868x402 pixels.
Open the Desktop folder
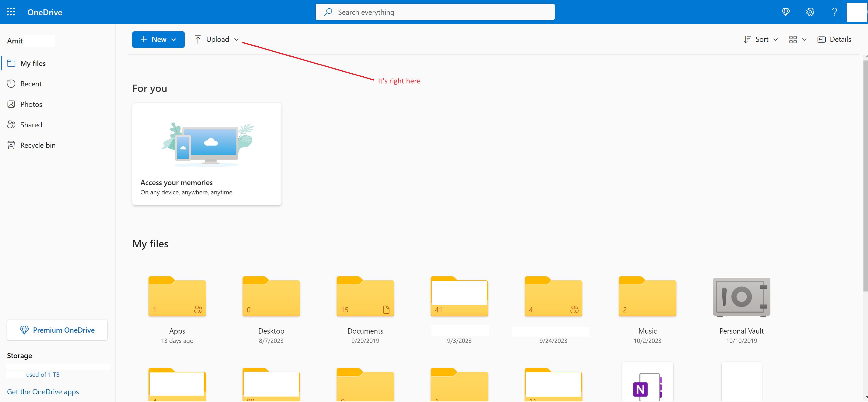[271, 296]
